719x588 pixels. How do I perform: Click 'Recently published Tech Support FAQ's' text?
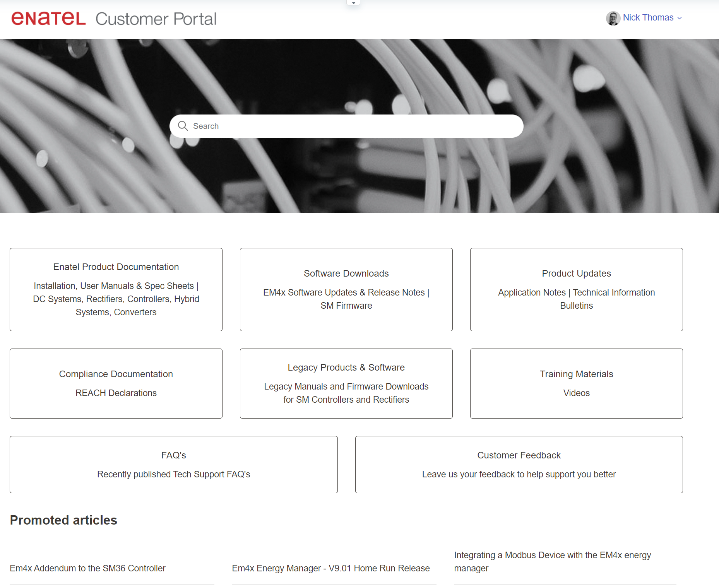[174, 474]
